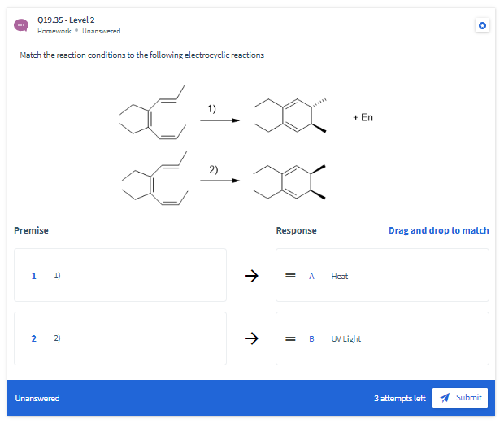The width and height of the screenshot is (504, 428).
Task: Grab the drag handle for UV Light response
Action: coord(290,338)
